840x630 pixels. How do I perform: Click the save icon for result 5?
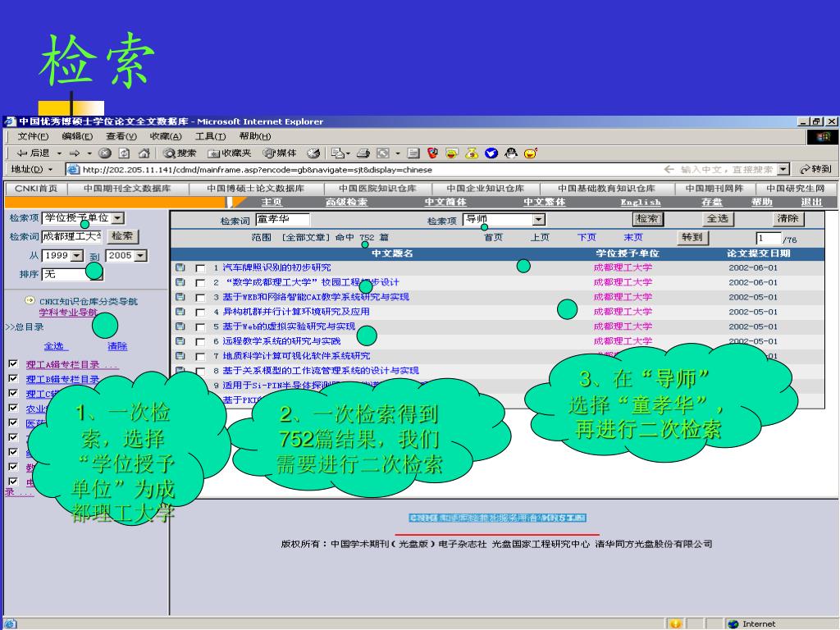click(x=180, y=326)
